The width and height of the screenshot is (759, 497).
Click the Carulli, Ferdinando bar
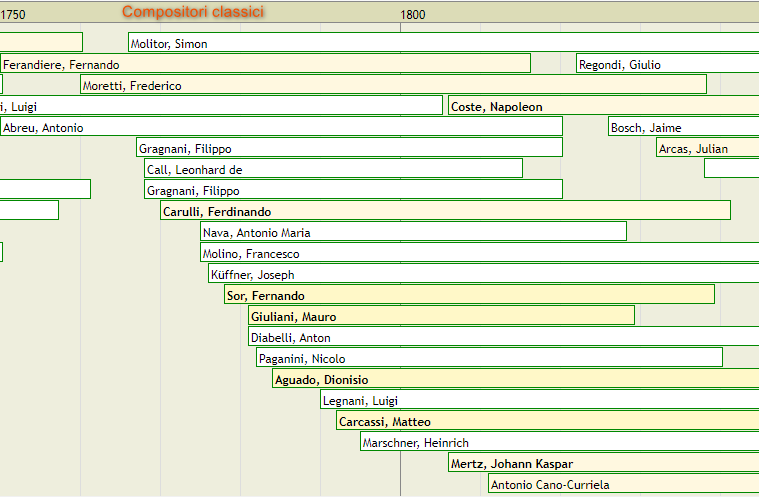click(x=445, y=211)
